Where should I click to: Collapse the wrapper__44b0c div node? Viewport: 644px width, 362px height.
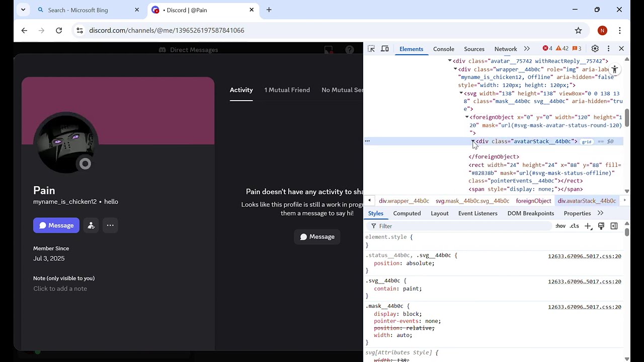[x=455, y=69]
